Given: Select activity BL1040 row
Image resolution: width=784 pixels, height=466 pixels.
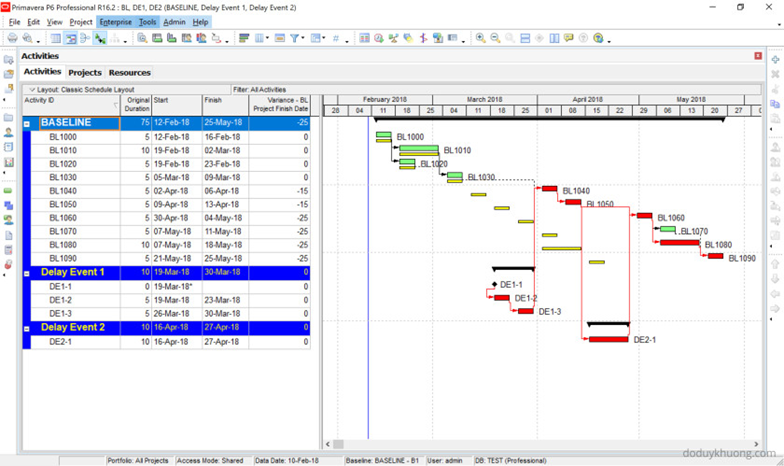Looking at the screenshot, I should tap(166, 191).
